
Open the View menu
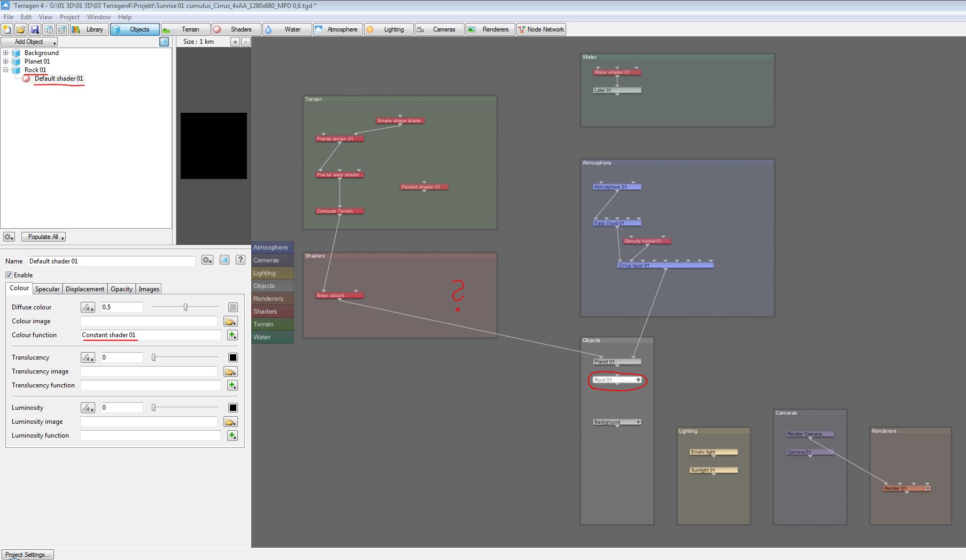coord(45,17)
